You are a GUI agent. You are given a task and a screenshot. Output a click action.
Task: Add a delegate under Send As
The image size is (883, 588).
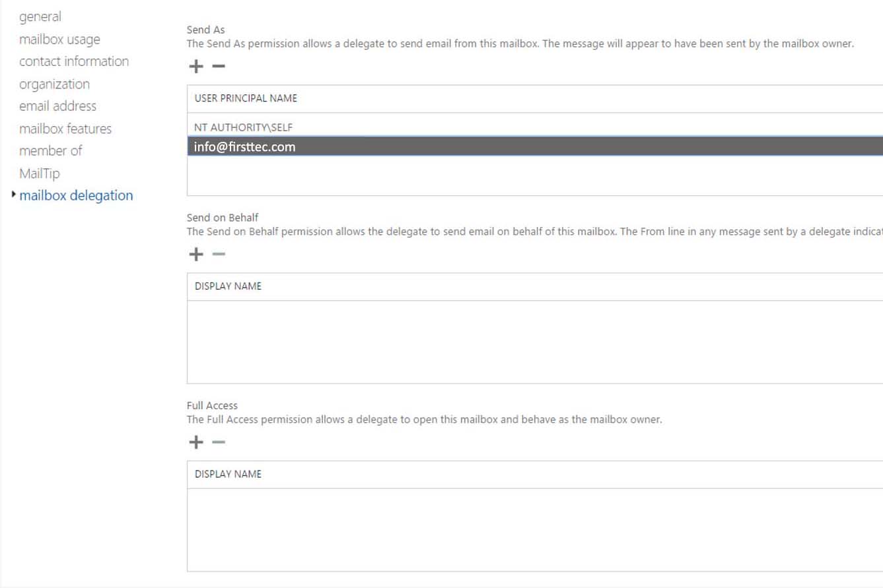[196, 67]
